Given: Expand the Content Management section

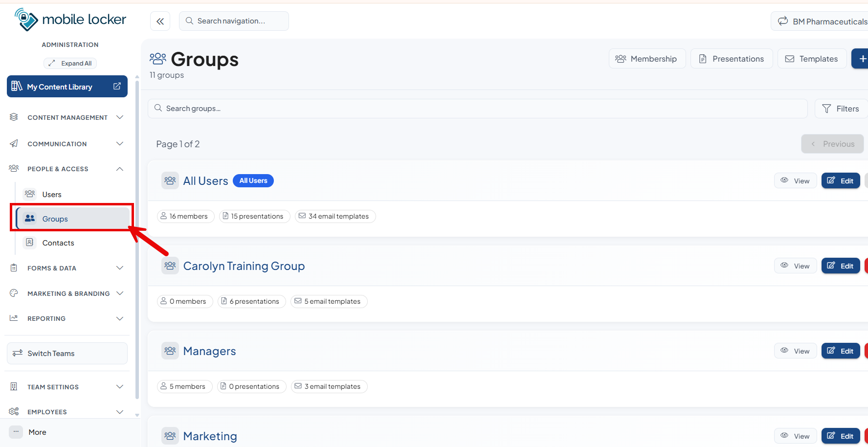Looking at the screenshot, I should click(x=67, y=117).
